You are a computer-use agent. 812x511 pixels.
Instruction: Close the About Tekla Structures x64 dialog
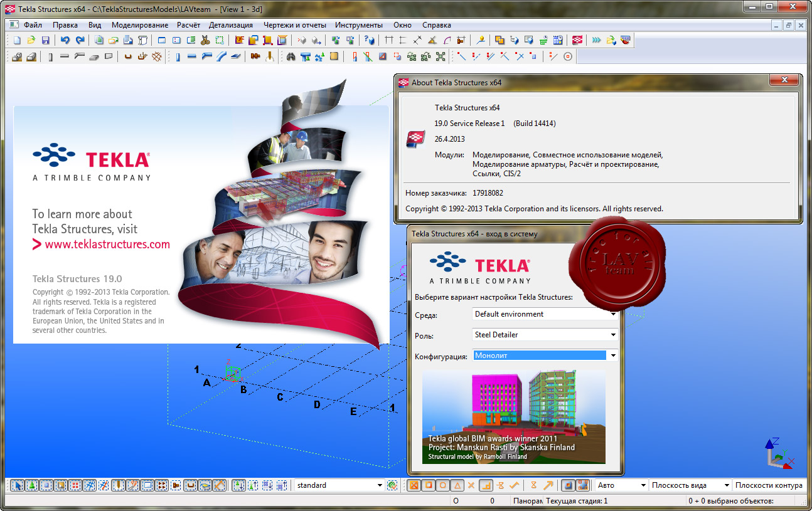783,81
